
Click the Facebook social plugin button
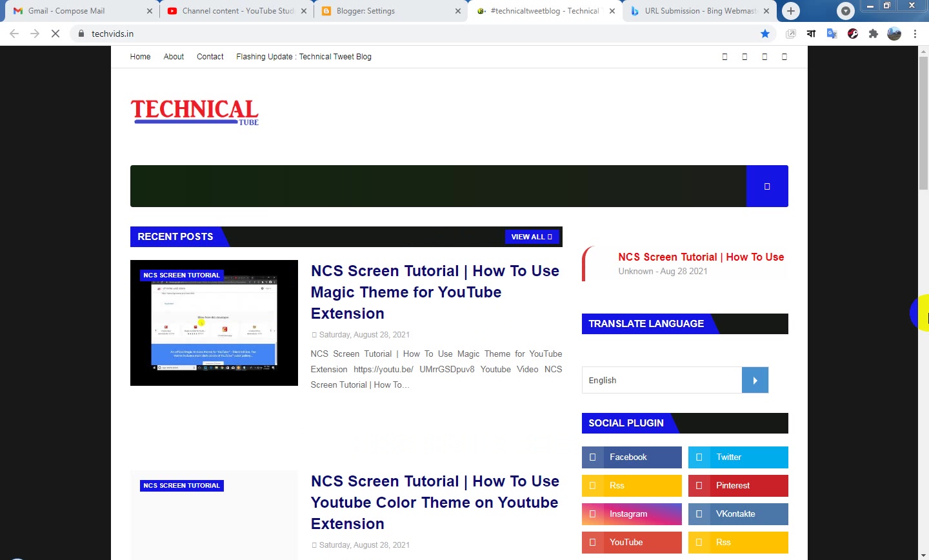coord(632,457)
